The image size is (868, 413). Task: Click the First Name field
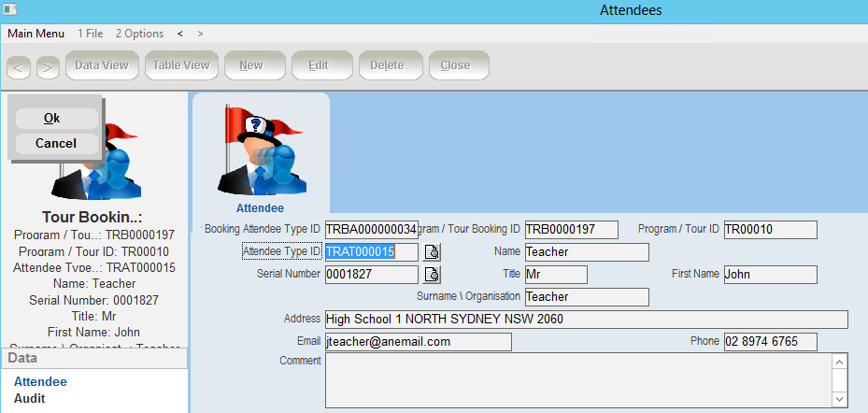tap(770, 275)
